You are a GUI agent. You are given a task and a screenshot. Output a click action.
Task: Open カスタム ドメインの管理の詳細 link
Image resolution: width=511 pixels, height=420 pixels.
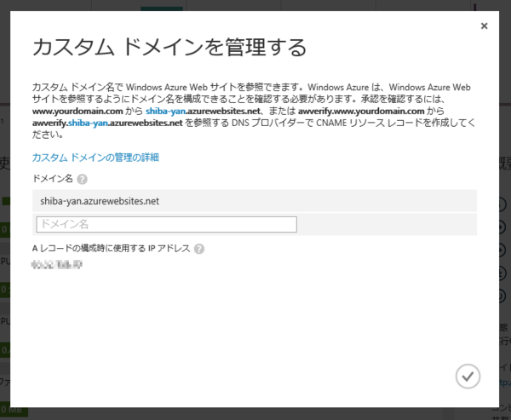pos(95,158)
